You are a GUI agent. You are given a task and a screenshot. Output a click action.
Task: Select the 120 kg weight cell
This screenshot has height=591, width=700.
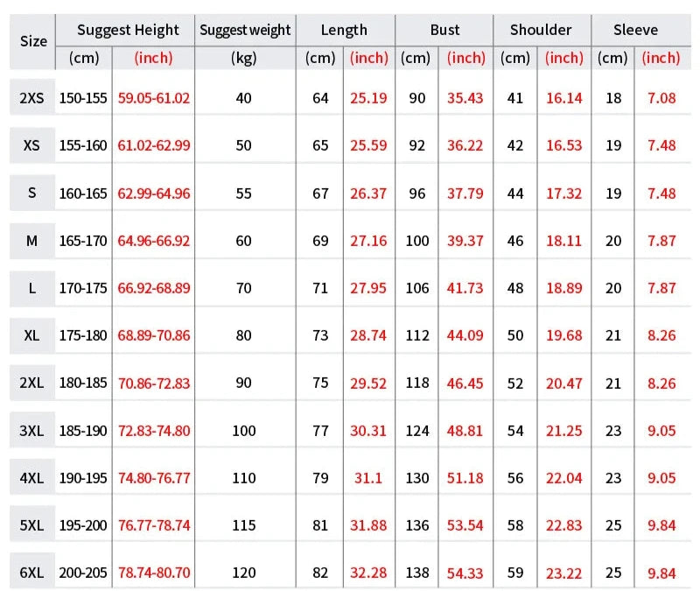click(244, 573)
